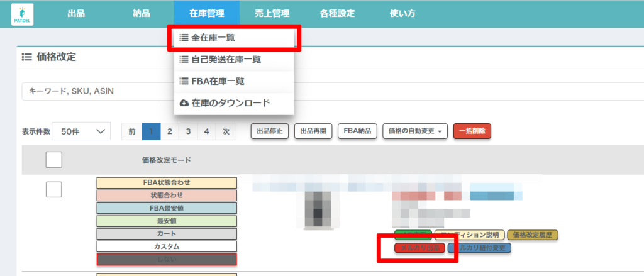Select the yellow FBA状態合わせ pricing mode

pyautogui.click(x=166, y=183)
